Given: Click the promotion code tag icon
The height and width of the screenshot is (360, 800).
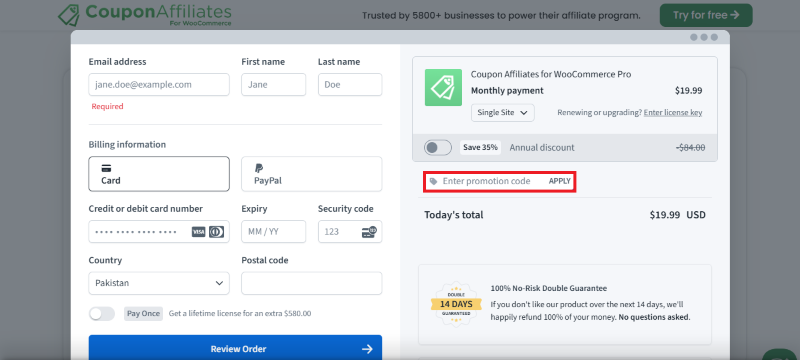Looking at the screenshot, I should (x=434, y=181).
